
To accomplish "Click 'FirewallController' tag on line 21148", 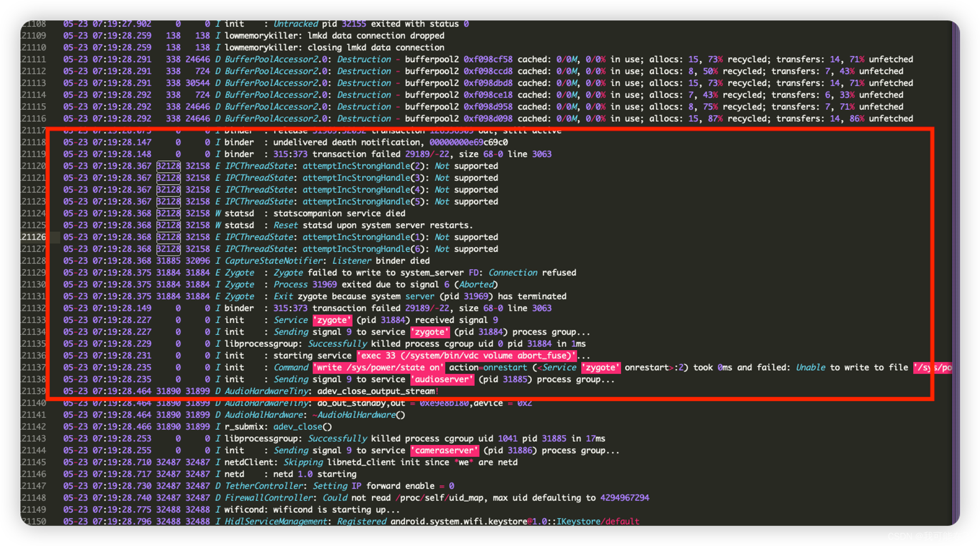I will (x=269, y=498).
